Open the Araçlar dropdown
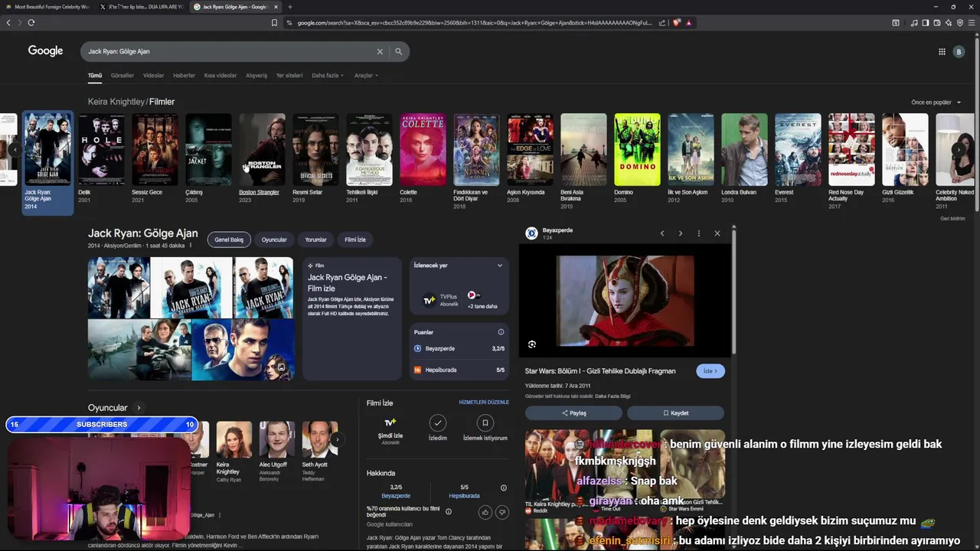This screenshot has width=980, height=551. point(366,76)
